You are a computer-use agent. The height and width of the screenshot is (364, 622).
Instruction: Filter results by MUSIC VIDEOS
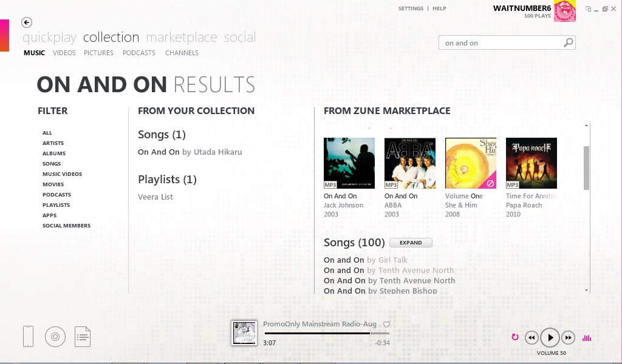pos(63,174)
